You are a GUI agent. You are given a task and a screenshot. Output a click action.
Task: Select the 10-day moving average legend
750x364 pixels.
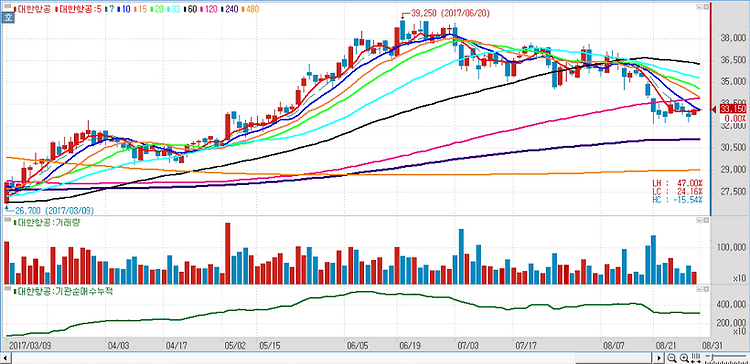pyautogui.click(x=124, y=9)
